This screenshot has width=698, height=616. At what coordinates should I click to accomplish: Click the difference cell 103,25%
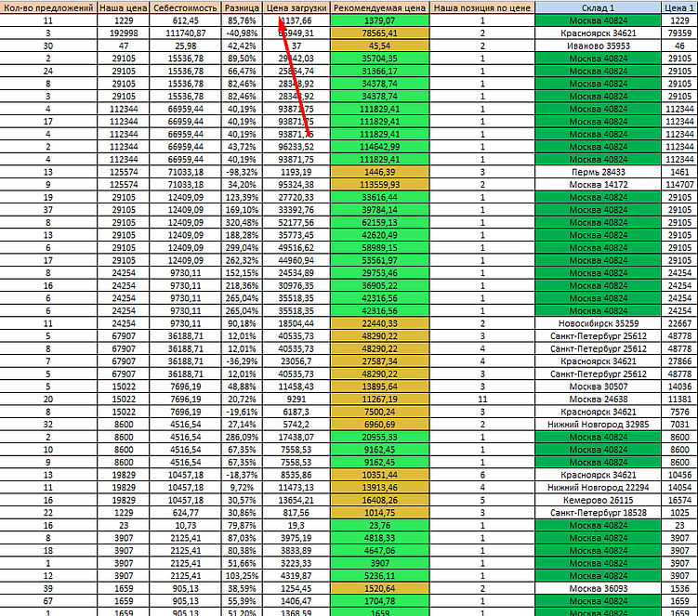[242, 576]
